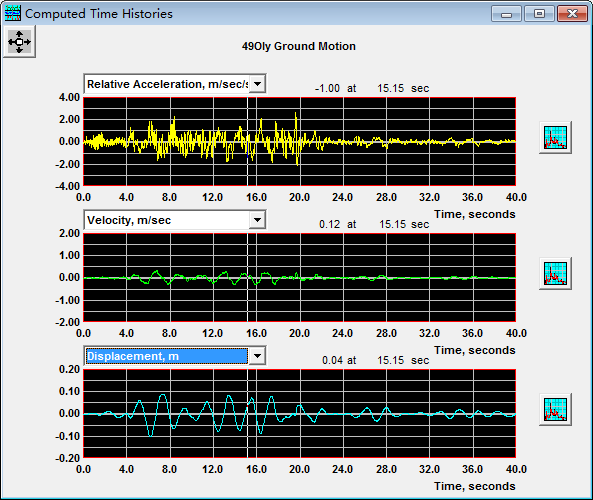Minimize the Computed Time Histories window
The height and width of the screenshot is (500, 593).
click(506, 14)
